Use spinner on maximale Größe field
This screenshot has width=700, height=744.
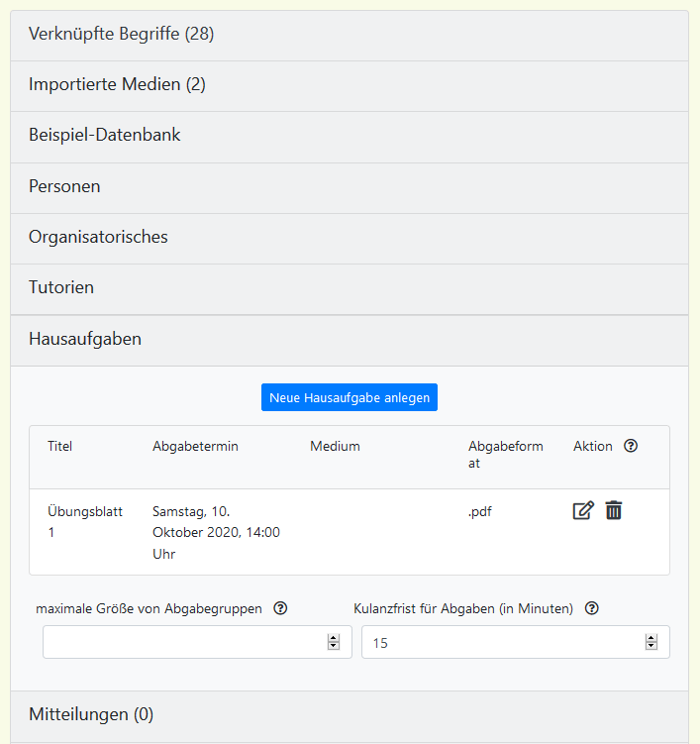point(333,642)
